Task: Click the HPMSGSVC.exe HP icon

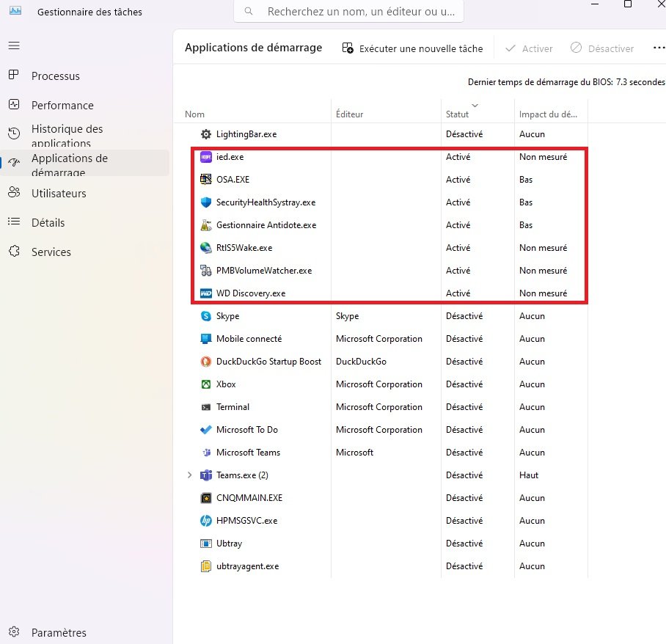Action: coord(206,521)
